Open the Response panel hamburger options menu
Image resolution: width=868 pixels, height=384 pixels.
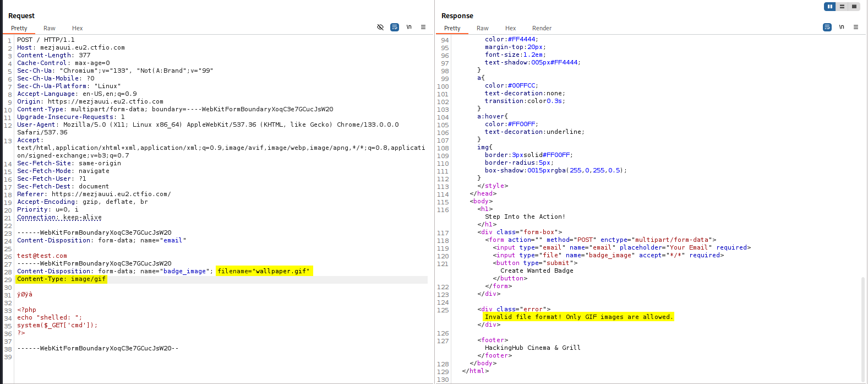pyautogui.click(x=856, y=27)
